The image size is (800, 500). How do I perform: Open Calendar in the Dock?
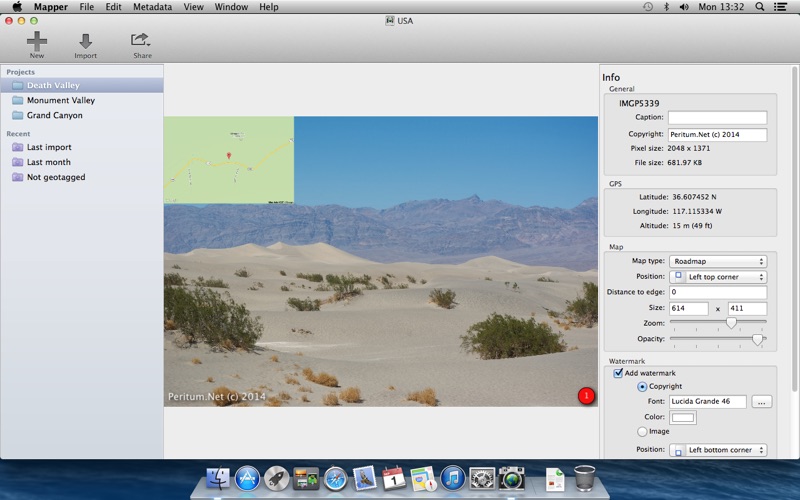click(x=394, y=479)
